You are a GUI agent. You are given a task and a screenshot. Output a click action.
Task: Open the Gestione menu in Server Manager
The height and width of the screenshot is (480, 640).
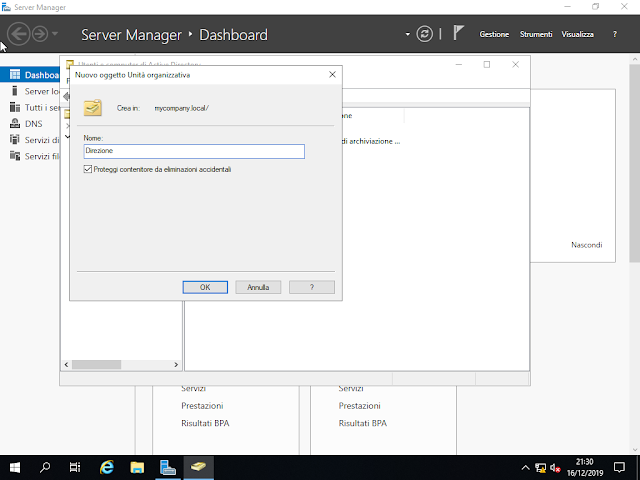[494, 34]
